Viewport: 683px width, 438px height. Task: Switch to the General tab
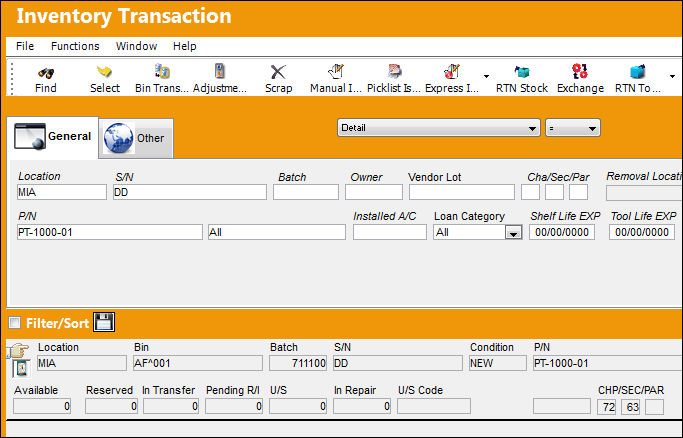point(53,137)
